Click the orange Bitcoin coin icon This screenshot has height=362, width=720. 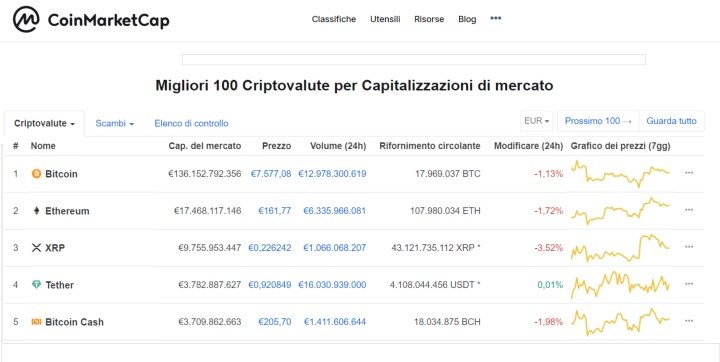pyautogui.click(x=36, y=174)
